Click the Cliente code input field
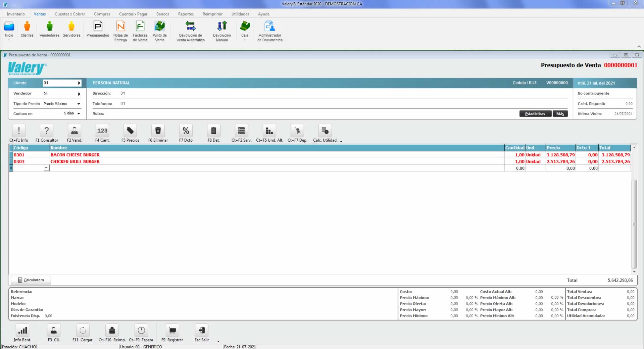Image resolution: width=644 pixels, height=349 pixels. tap(60, 83)
